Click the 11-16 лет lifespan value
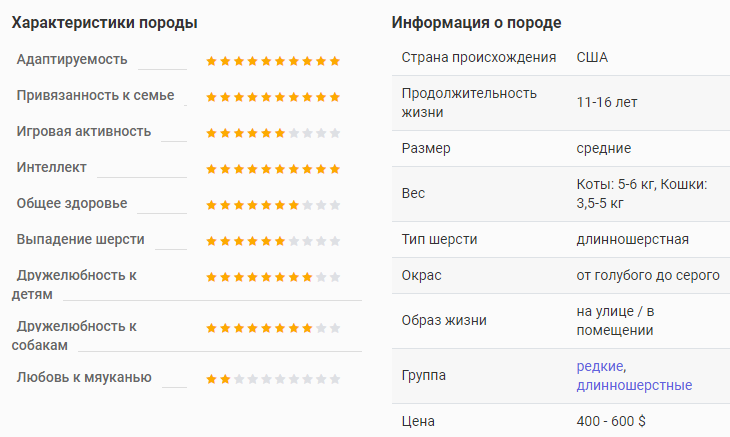This screenshot has height=437, width=730. tap(607, 102)
